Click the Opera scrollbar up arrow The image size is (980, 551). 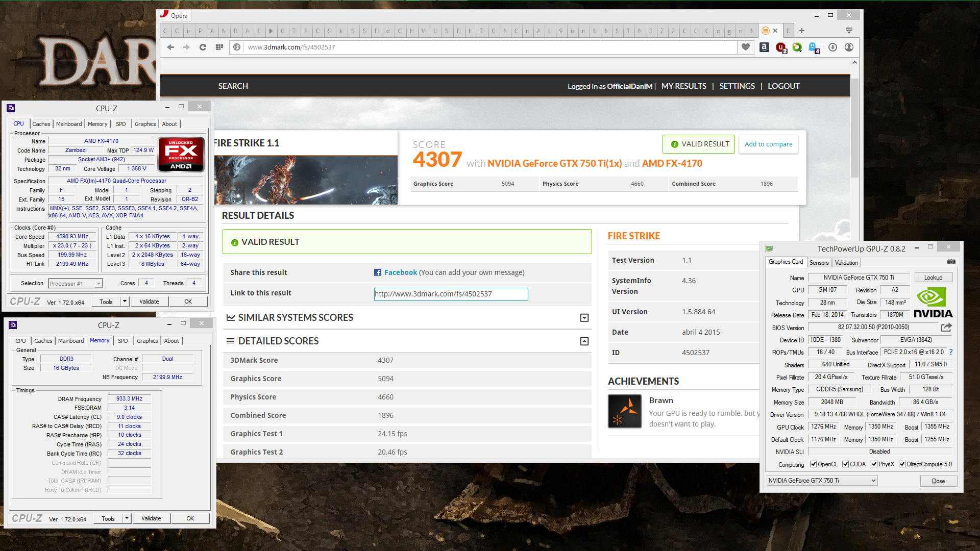point(854,62)
